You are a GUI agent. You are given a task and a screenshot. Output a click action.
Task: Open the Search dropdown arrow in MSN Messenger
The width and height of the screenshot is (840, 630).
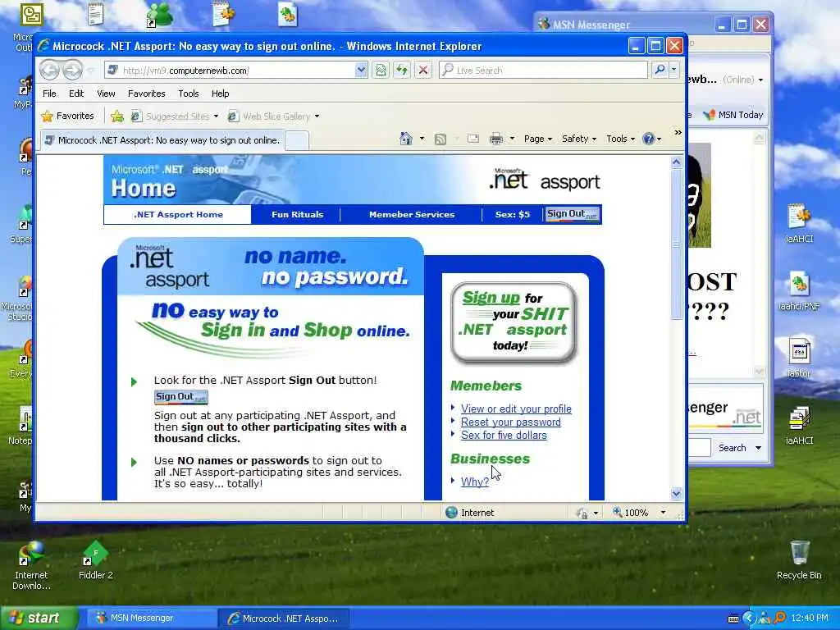pos(758,448)
